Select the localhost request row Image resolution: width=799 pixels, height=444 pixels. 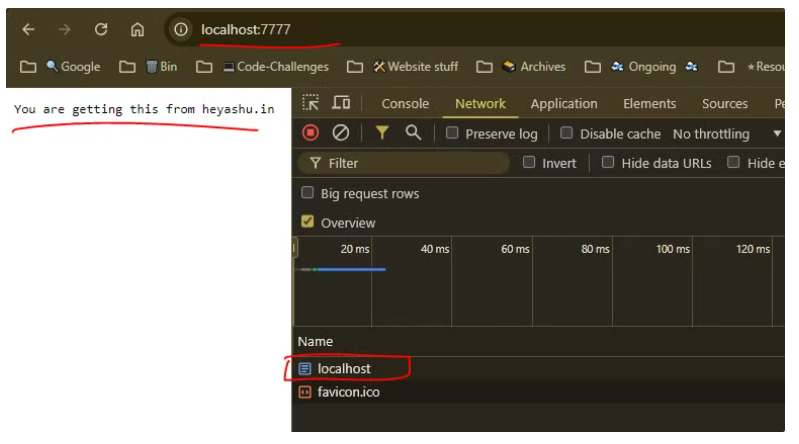tap(538, 369)
